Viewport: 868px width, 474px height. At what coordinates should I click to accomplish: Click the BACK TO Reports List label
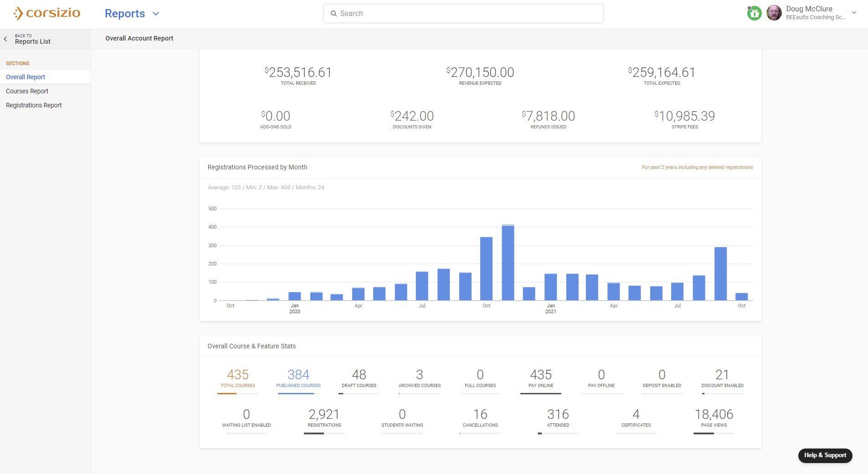[32, 39]
